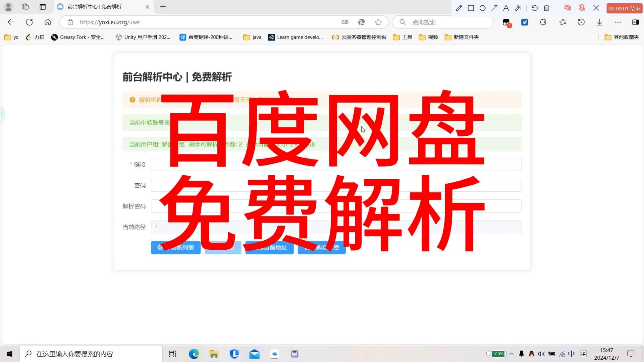The height and width of the screenshot is (362, 644).
Task: Open the browser home page
Action: [x=48, y=22]
